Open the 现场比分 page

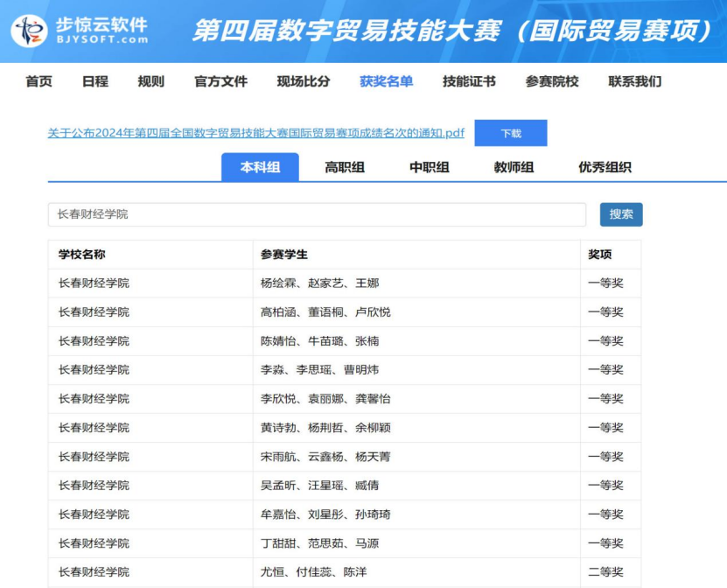304,81
